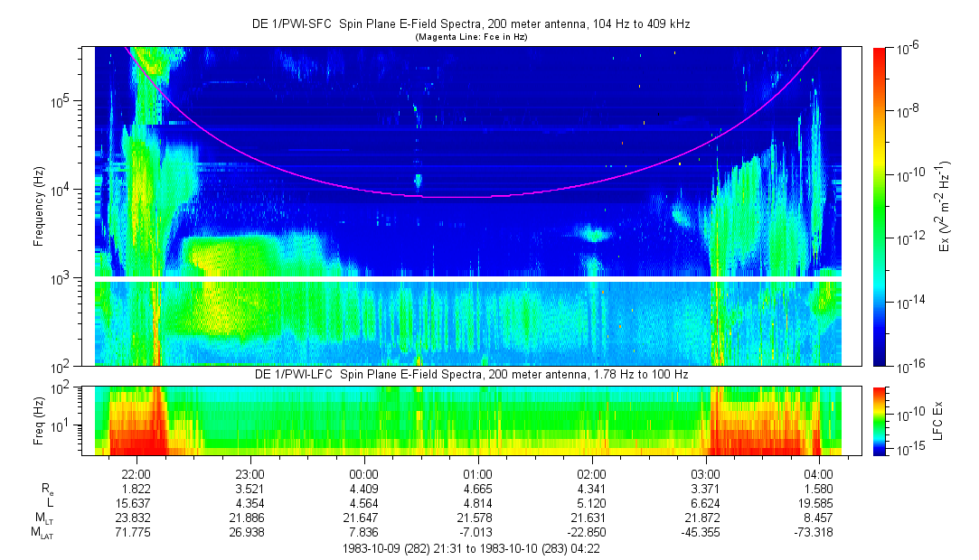Click the 'Ex (V2 m-2 Hz-1)' colorbar label
The height and width of the screenshot is (560, 979).
point(944,206)
